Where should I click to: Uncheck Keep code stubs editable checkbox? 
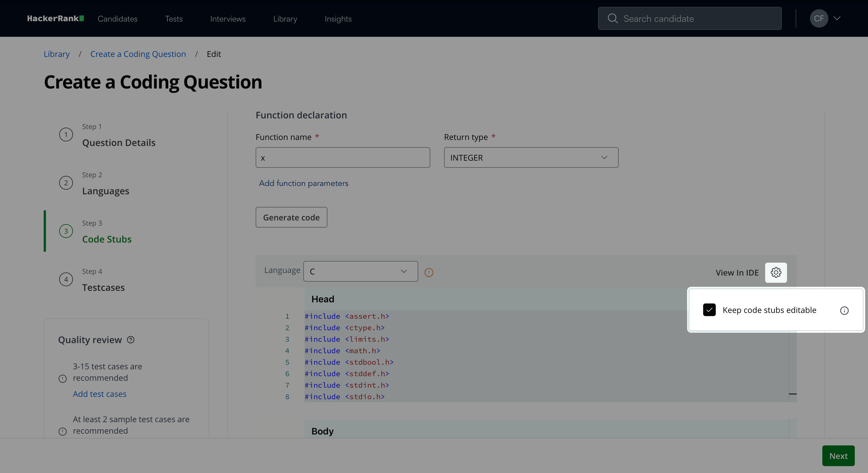pos(709,310)
